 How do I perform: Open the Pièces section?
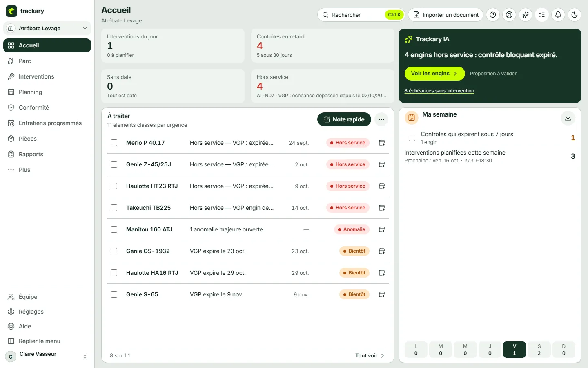pos(47,139)
